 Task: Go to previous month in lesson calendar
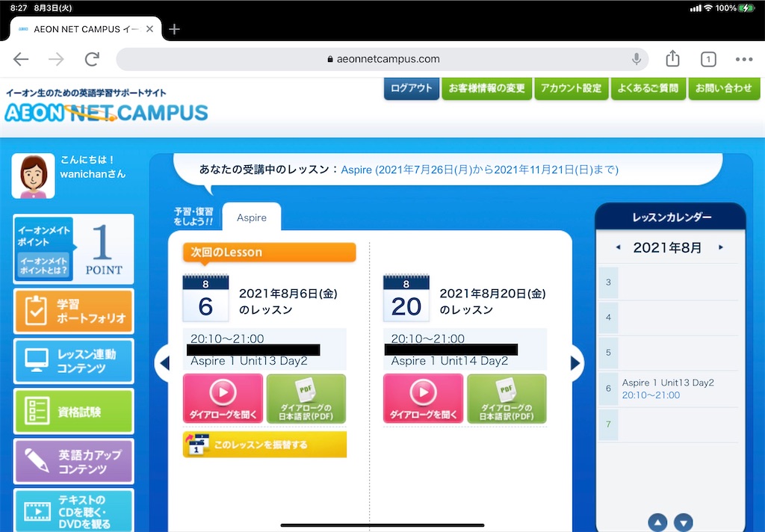(x=618, y=247)
